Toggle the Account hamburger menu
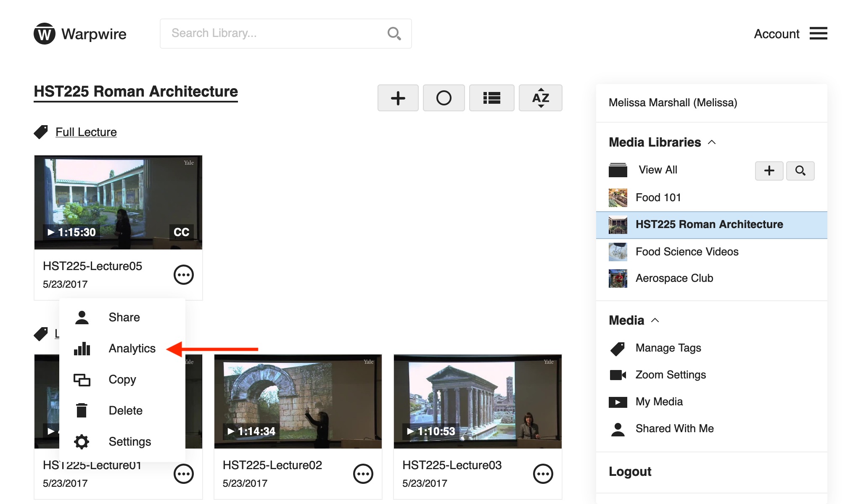Screen dimensions: 861x504 (818, 34)
